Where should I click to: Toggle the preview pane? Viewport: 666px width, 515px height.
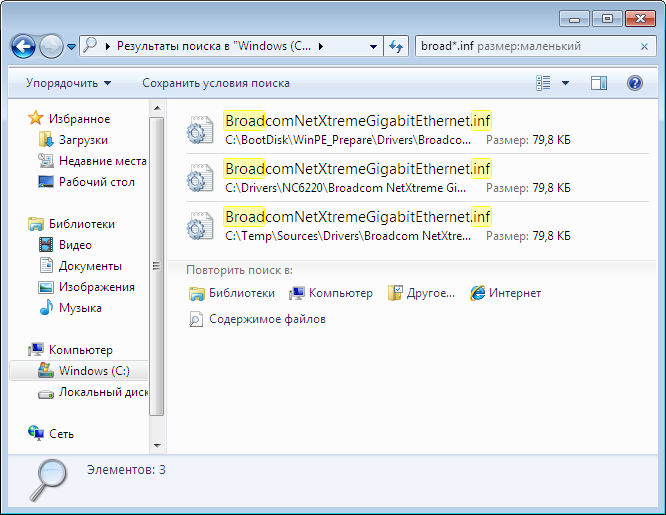tap(599, 83)
